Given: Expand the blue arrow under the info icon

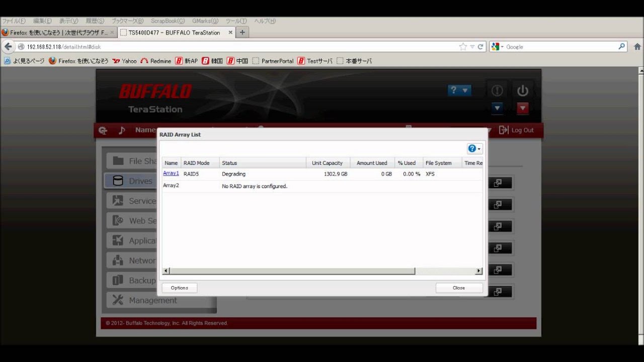Looking at the screenshot, I should 497,108.
